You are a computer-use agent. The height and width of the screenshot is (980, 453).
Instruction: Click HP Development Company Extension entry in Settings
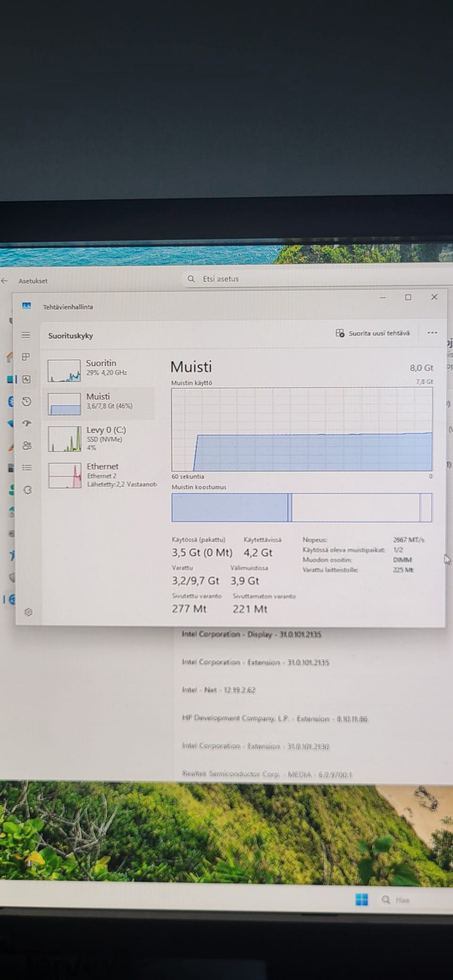point(275,719)
